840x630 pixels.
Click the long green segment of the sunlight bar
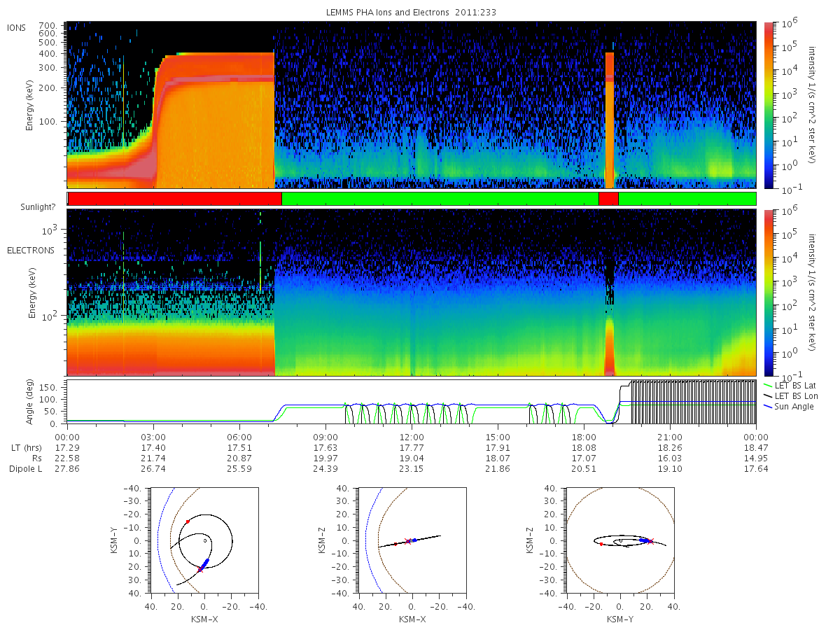(x=440, y=199)
